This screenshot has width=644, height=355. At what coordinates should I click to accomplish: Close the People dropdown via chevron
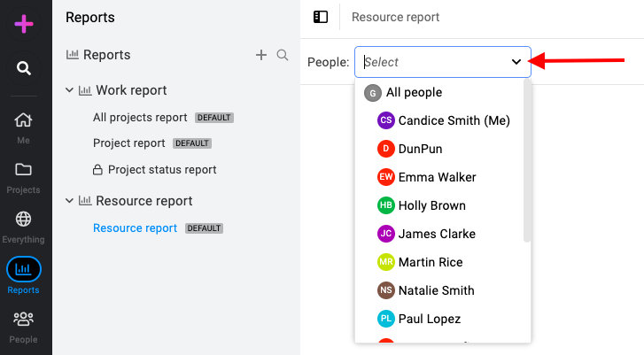[516, 62]
